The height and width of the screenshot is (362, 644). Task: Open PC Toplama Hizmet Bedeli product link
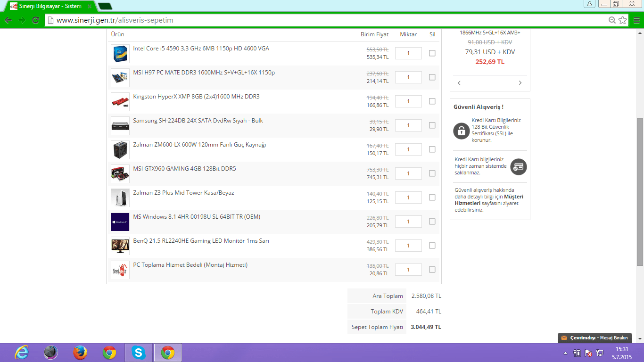pyautogui.click(x=190, y=265)
